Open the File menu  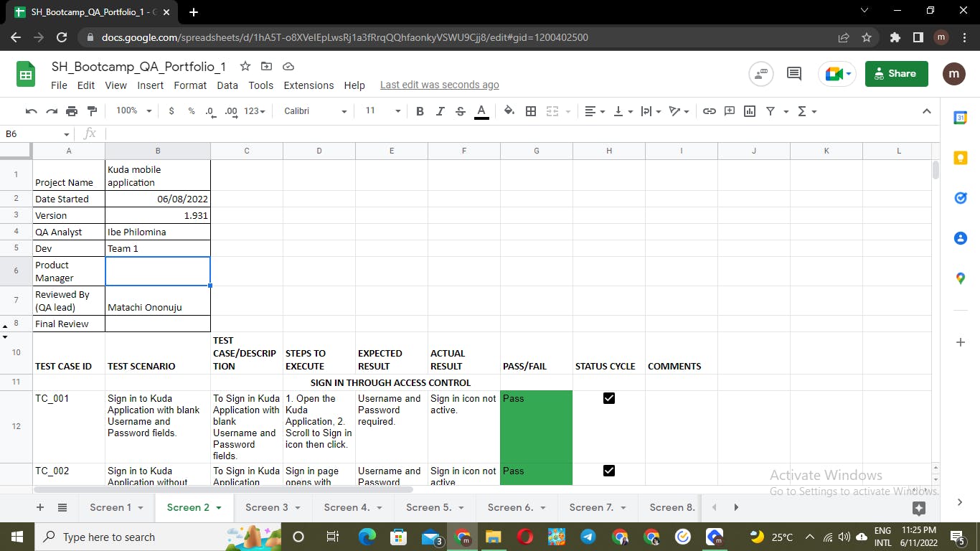[60, 85]
